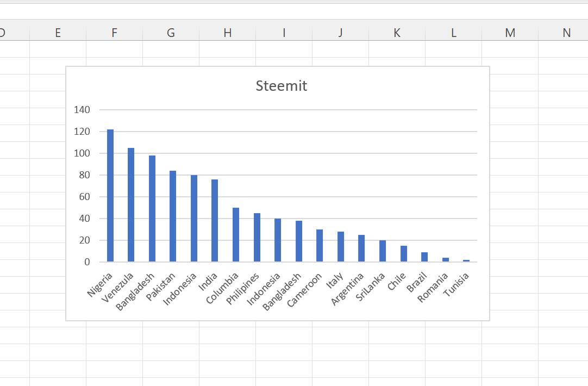
Task: Click the 40 value on vertical axis
Action: tap(84, 219)
